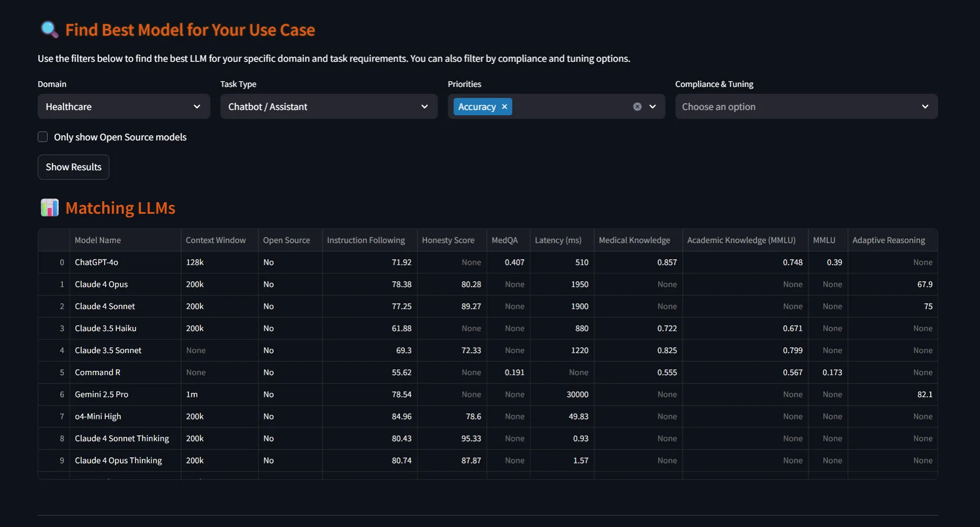The height and width of the screenshot is (527, 980).
Task: Click the Medical Knowledge column header
Action: [634, 240]
